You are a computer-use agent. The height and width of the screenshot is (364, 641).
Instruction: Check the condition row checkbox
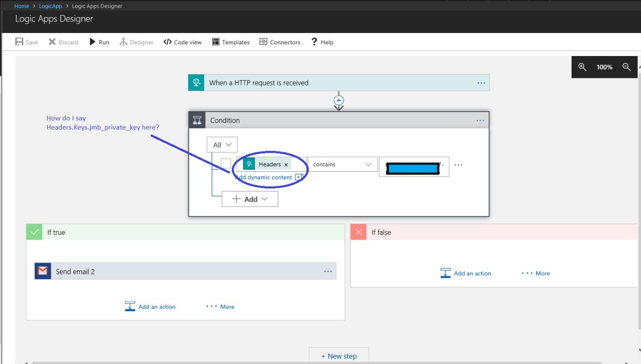coord(226,163)
